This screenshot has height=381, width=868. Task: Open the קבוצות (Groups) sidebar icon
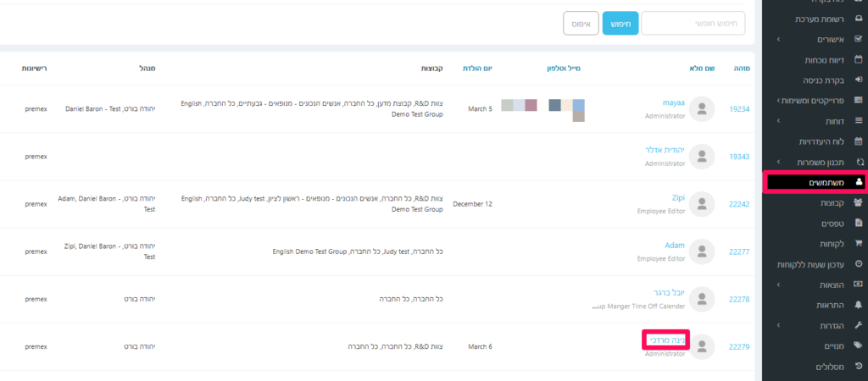click(x=858, y=202)
